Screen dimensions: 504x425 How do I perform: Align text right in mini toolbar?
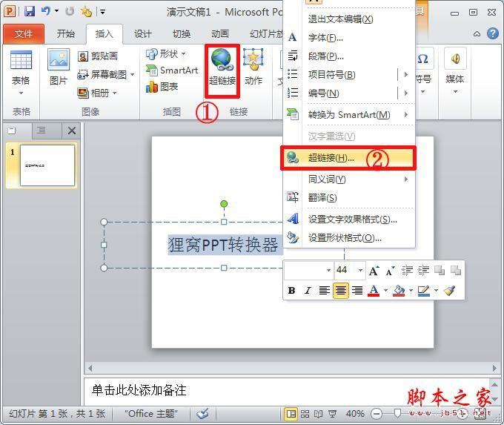pos(357,291)
